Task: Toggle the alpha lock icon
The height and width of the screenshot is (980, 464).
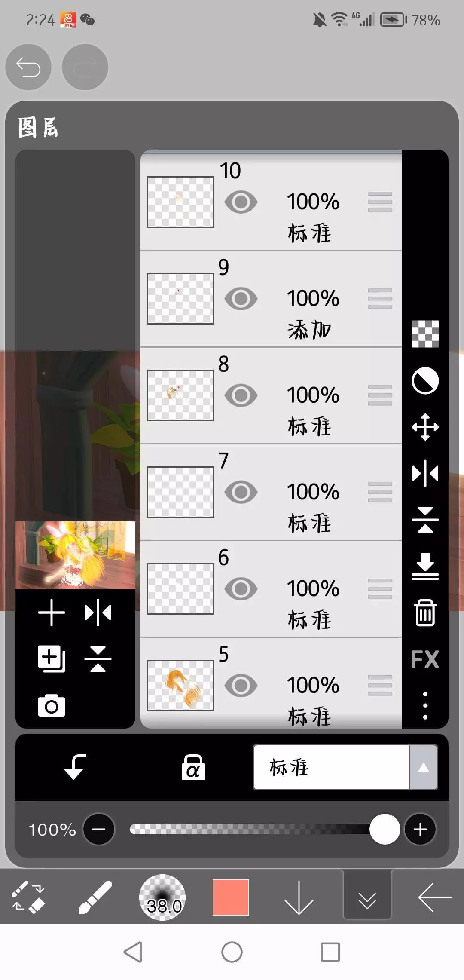Action: [193, 767]
